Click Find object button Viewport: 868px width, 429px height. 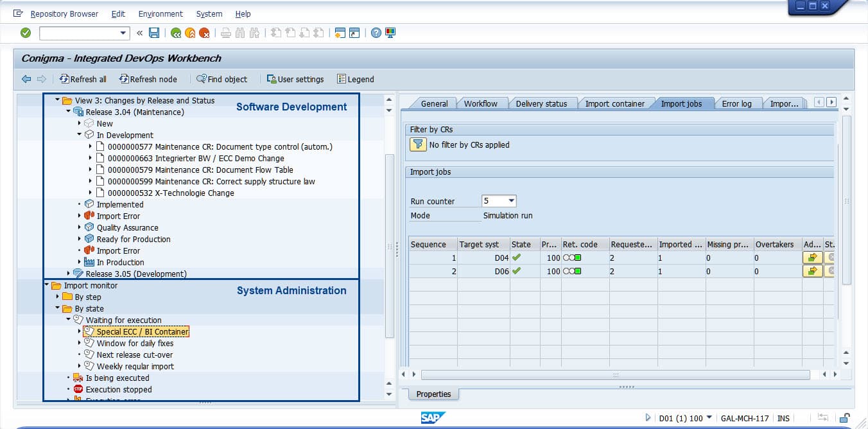tap(221, 79)
